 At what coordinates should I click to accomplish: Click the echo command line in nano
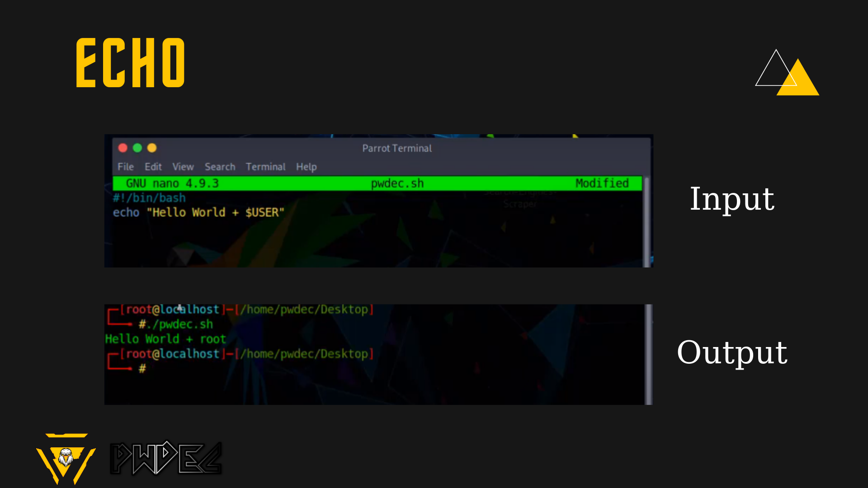click(x=198, y=212)
